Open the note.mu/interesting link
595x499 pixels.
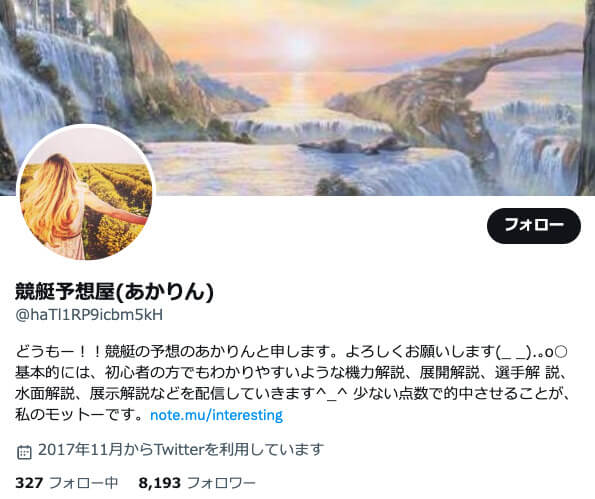coord(216,415)
